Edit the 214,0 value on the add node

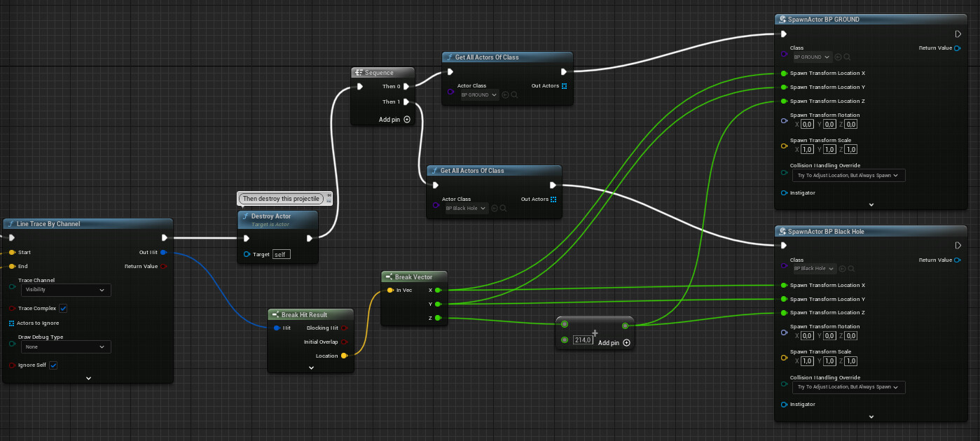[582, 340]
